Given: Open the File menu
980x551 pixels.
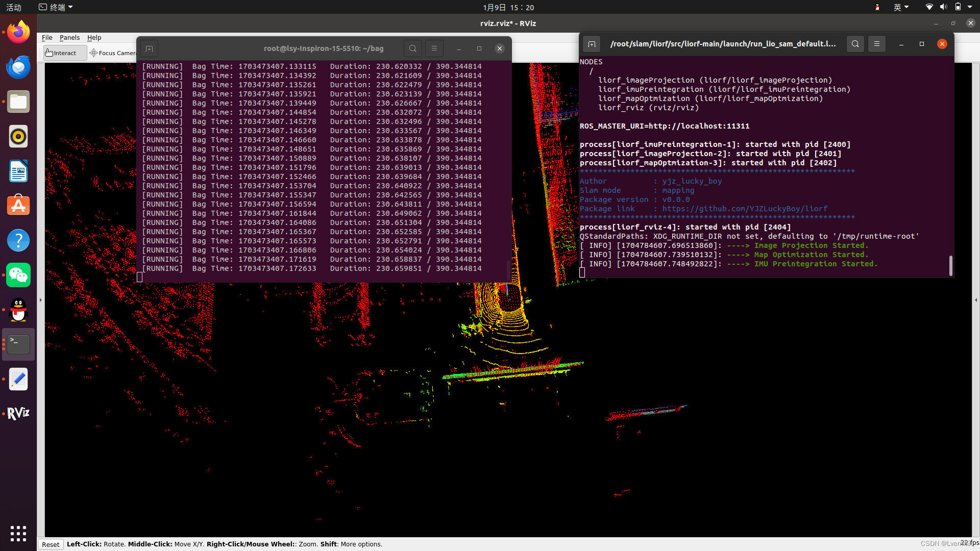Looking at the screenshot, I should pyautogui.click(x=47, y=37).
